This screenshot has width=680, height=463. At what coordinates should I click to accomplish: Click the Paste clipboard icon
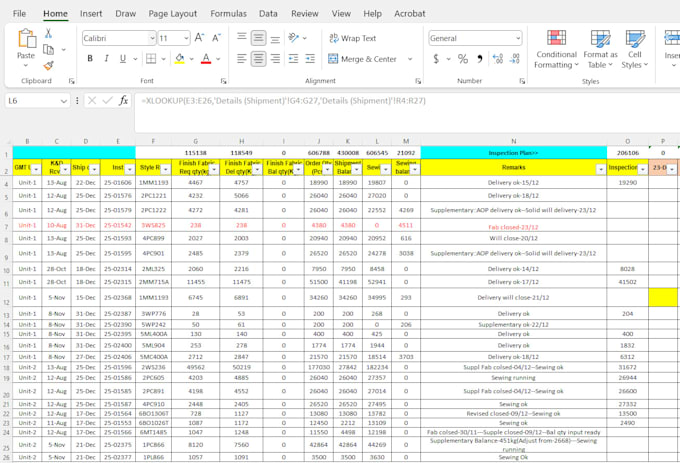point(26,39)
